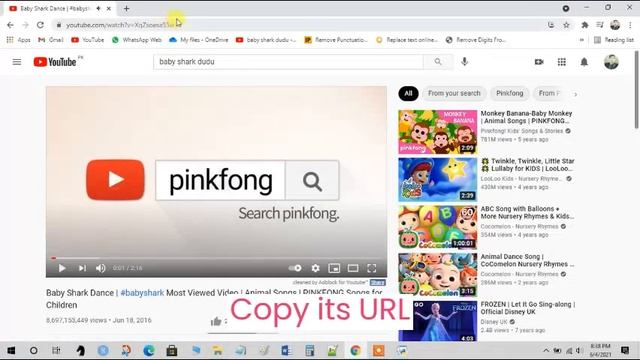Switch to miniplayer mode
The width and height of the screenshot is (640, 360).
[x=334, y=268]
